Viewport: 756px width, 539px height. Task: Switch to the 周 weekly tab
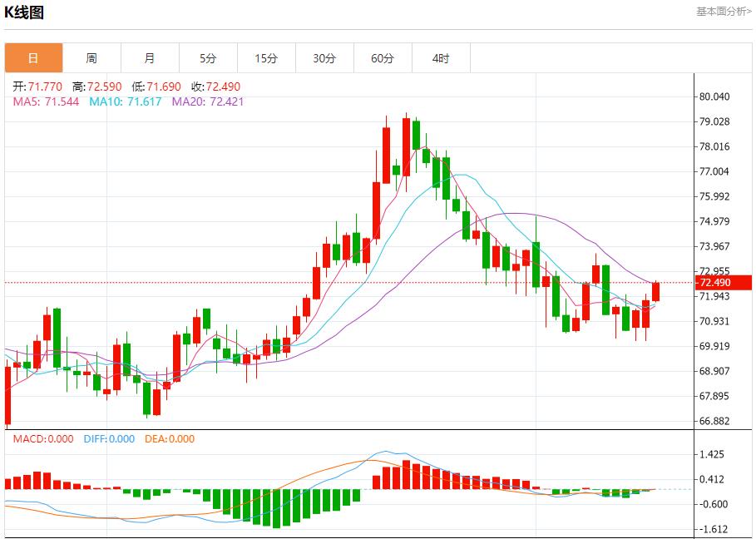click(91, 58)
